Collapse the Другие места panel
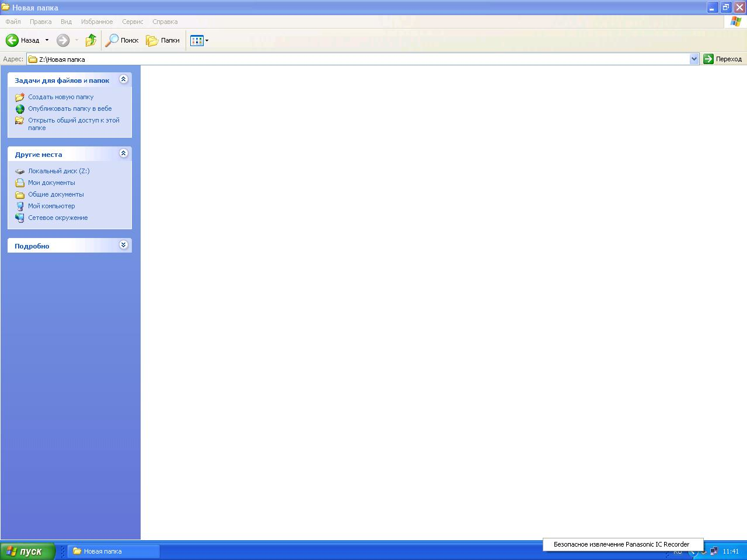The image size is (747, 560). click(123, 153)
